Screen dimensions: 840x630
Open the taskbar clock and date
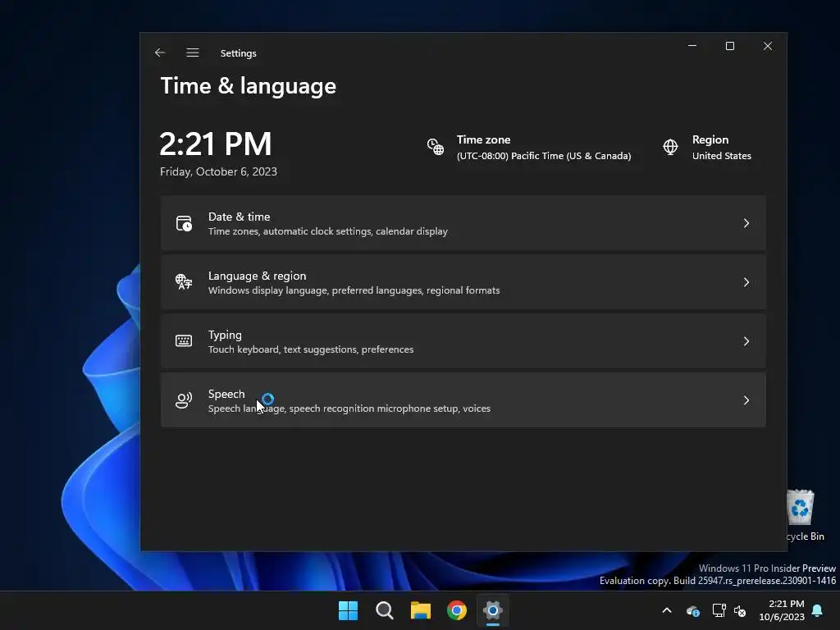click(782, 610)
